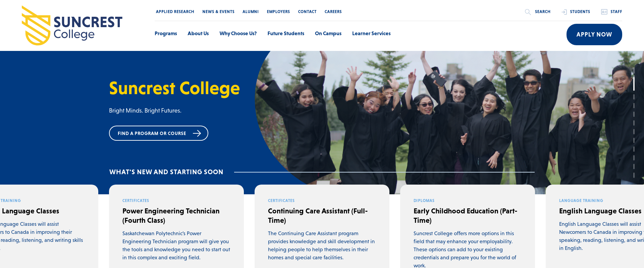Go to News & Events page
644x268 pixels.
coord(218,12)
